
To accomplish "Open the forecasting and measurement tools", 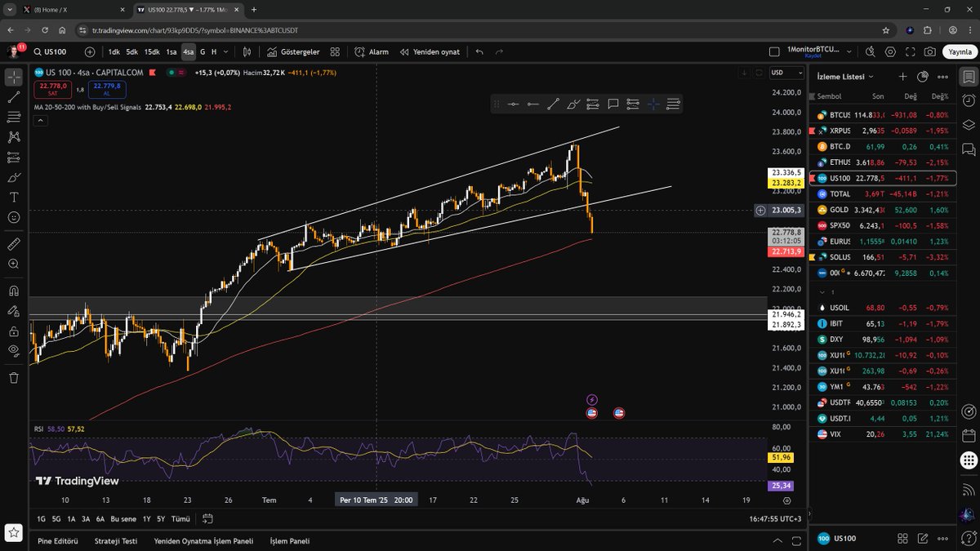I will click(x=14, y=158).
